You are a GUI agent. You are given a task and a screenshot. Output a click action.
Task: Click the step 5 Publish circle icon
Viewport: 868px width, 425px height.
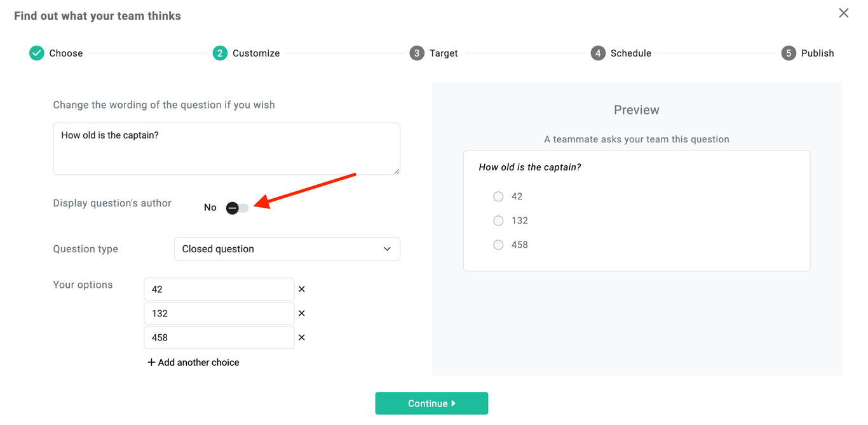789,53
